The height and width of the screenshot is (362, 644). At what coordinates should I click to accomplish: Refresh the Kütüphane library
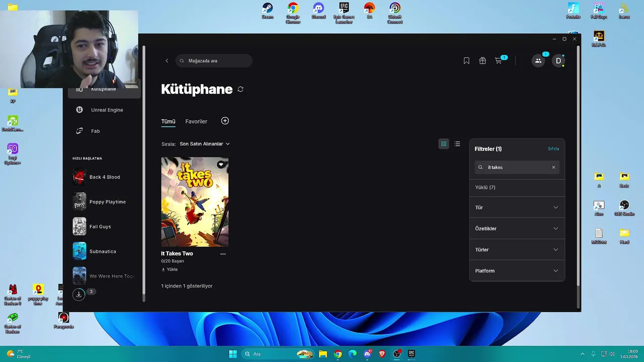(240, 89)
